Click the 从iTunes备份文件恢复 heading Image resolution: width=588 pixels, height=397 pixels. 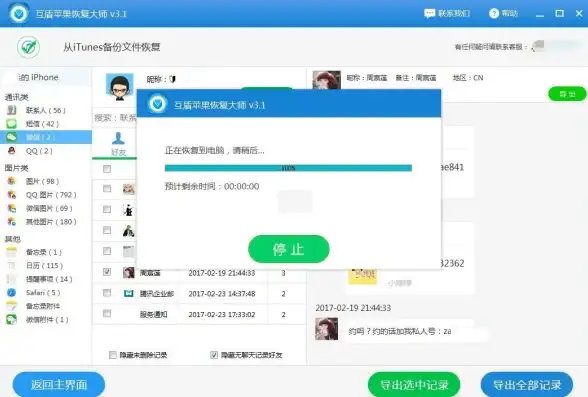pyautogui.click(x=112, y=47)
